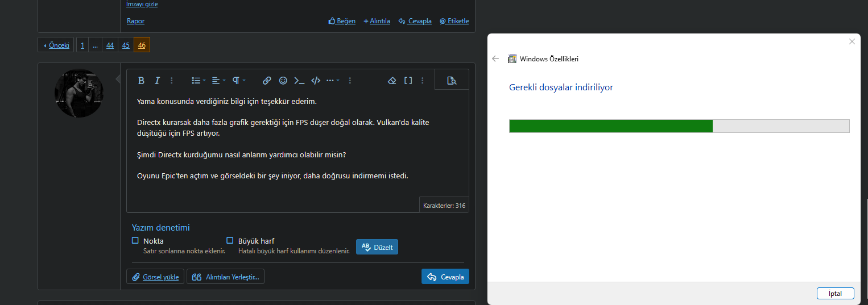Click the Etiketle mention link

454,21
